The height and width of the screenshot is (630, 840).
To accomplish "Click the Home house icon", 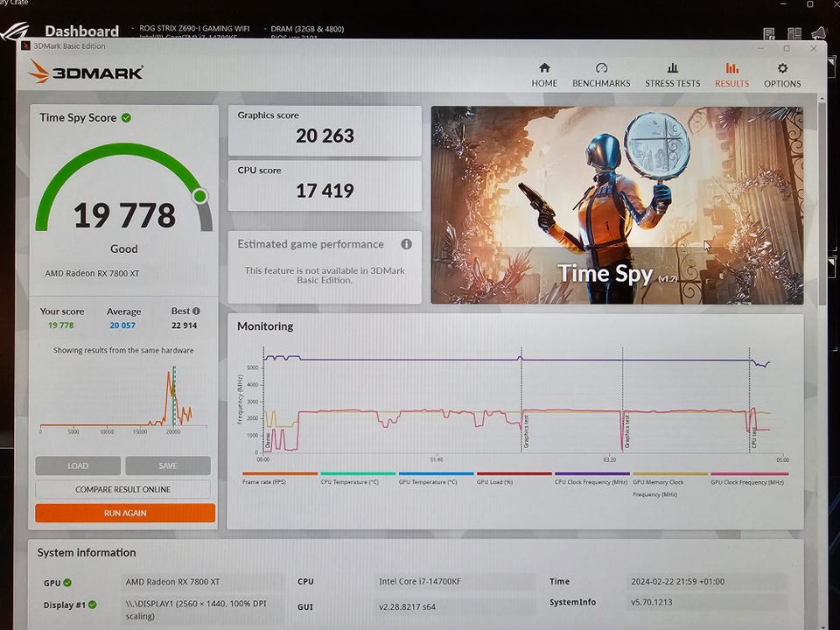I will (x=544, y=67).
